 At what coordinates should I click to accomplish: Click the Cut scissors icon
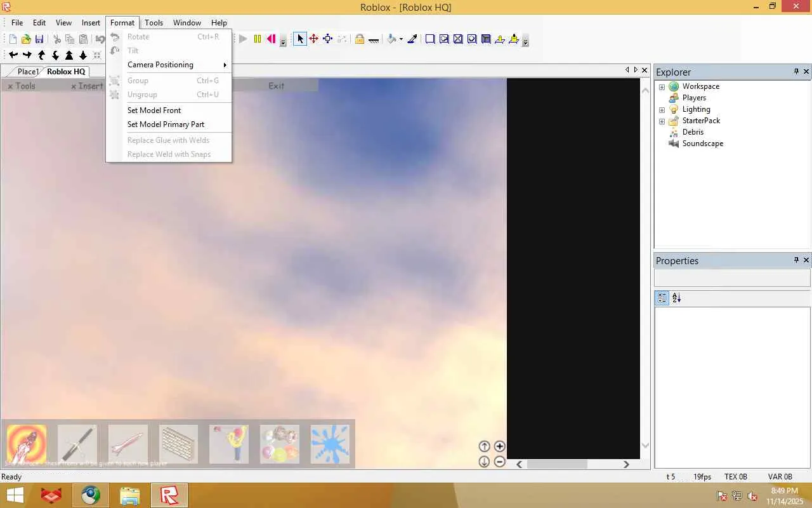click(56, 39)
